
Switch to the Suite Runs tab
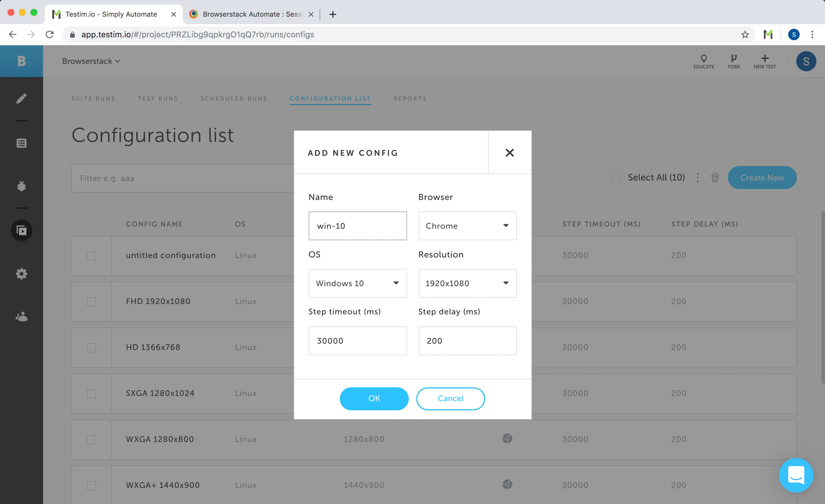point(93,99)
